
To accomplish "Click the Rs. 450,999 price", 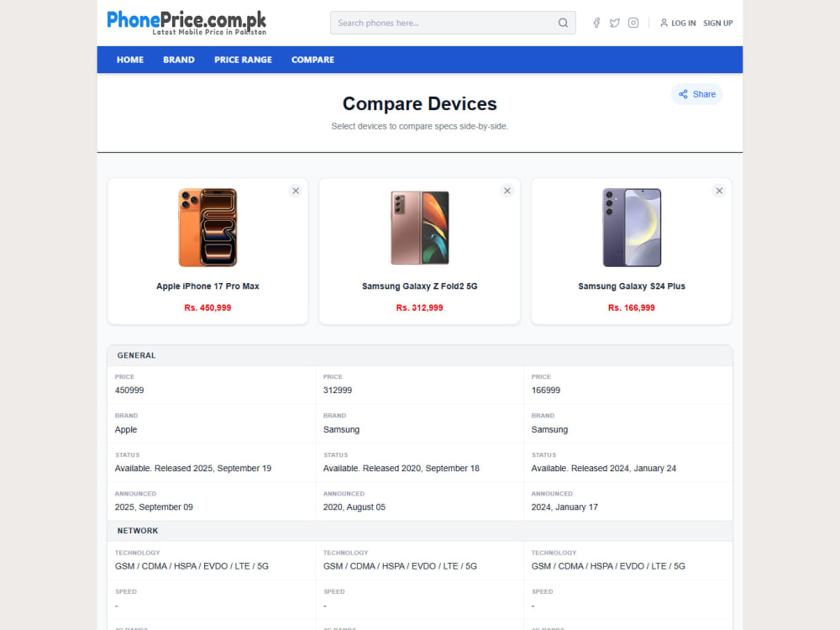I will (x=207, y=307).
